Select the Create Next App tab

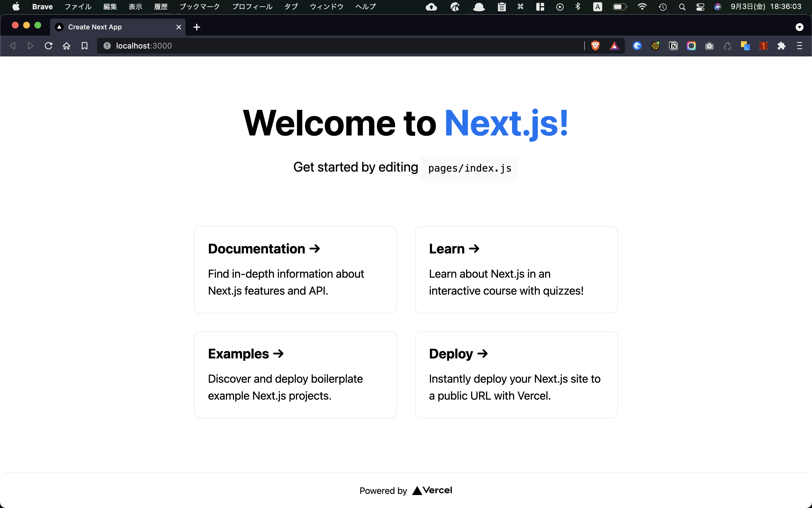point(118,27)
